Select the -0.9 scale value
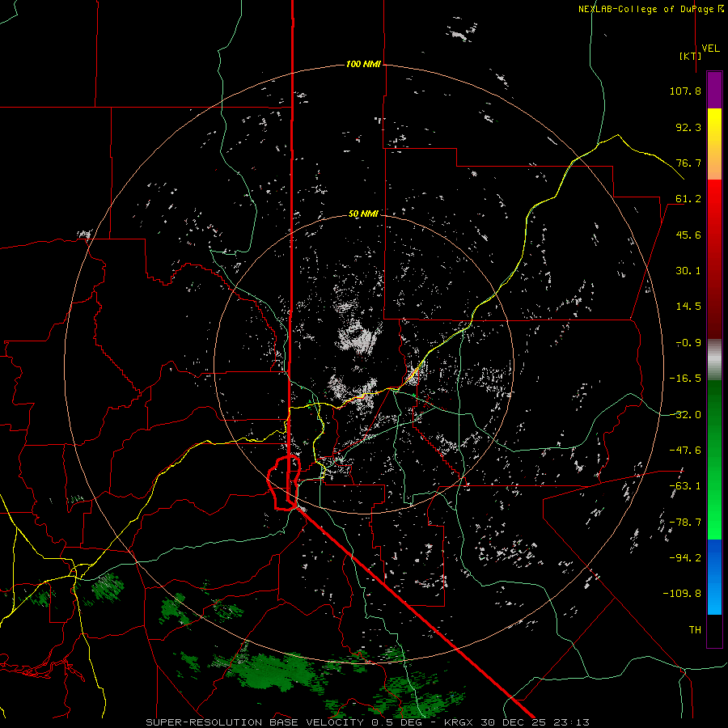728x728 pixels. point(688,343)
